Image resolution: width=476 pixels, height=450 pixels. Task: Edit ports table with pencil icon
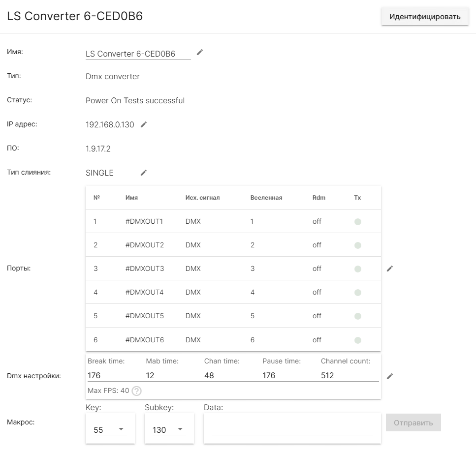point(390,269)
